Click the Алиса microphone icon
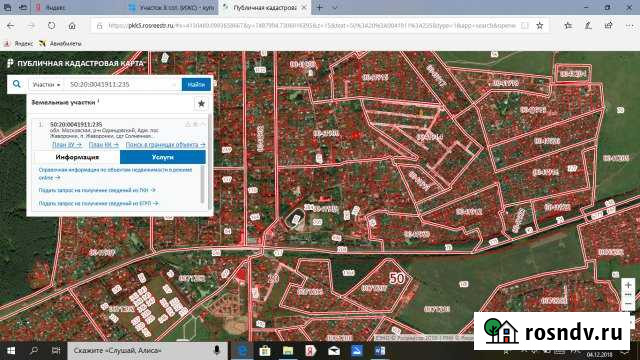 click(217, 350)
